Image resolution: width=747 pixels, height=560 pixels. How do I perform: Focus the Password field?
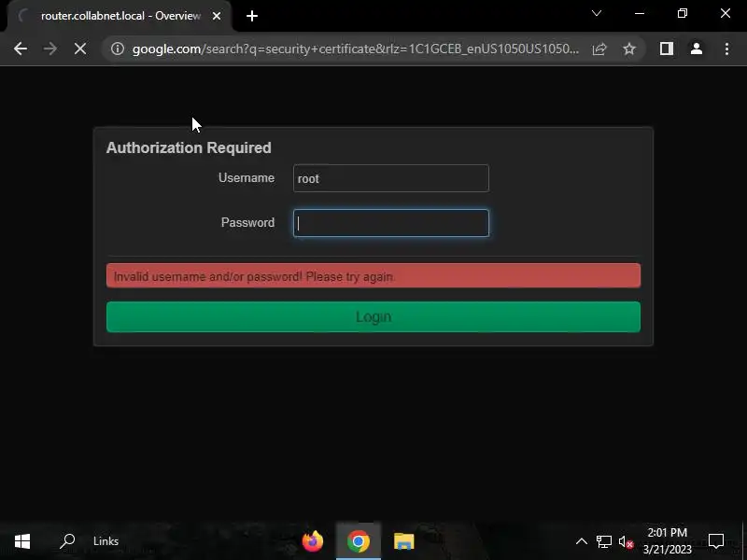pyautogui.click(x=391, y=223)
